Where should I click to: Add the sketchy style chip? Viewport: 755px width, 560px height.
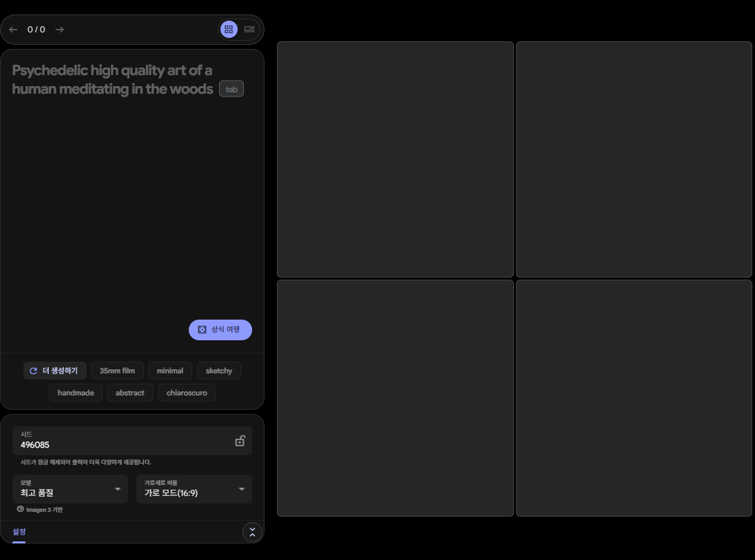point(218,371)
